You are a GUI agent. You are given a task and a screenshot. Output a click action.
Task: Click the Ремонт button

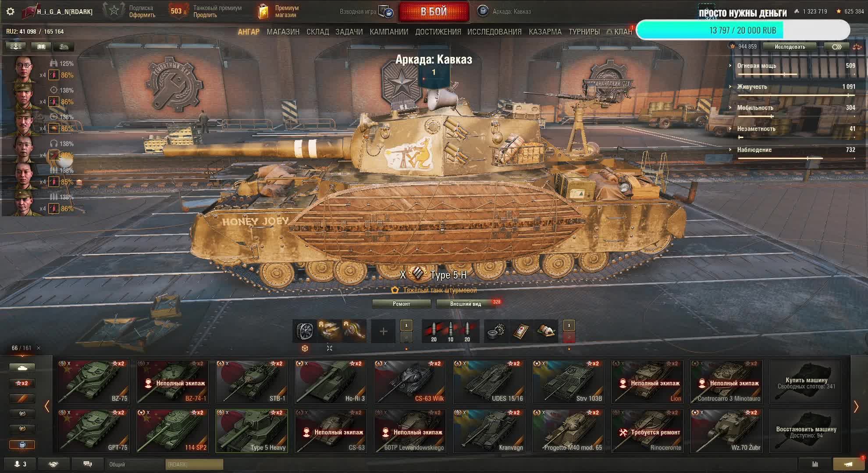(402, 304)
